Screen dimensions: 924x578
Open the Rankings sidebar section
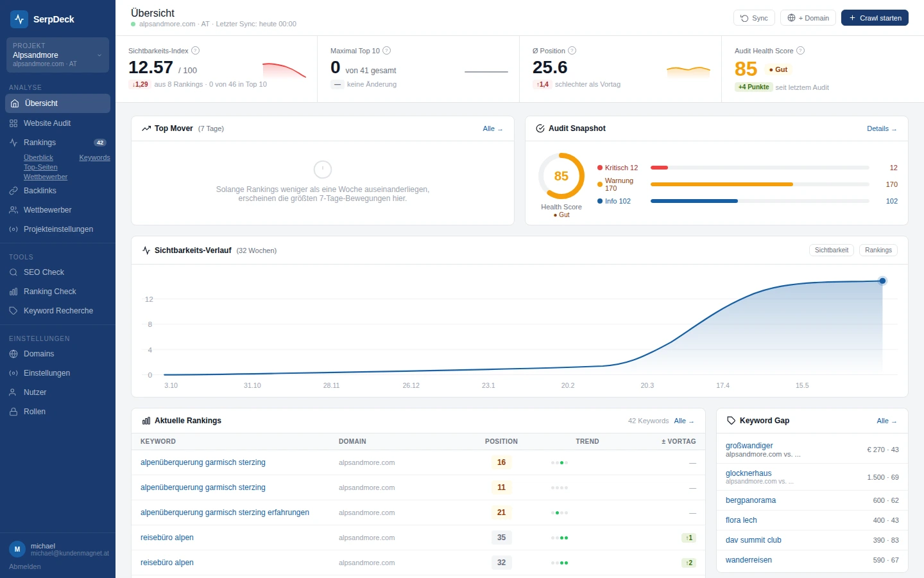tap(58, 143)
